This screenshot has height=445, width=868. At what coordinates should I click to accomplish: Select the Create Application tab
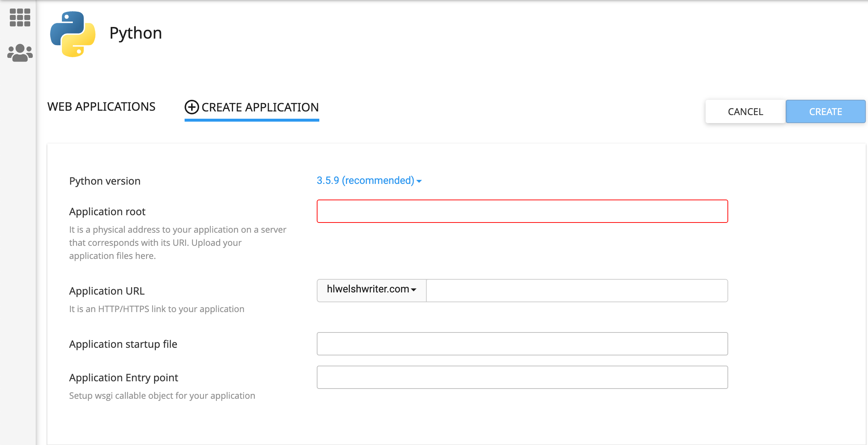click(260, 107)
